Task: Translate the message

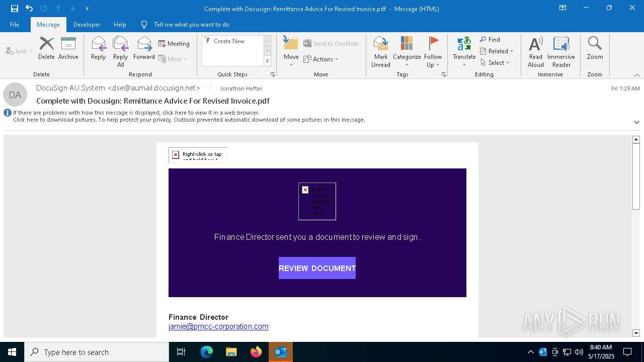Action: 464,52
